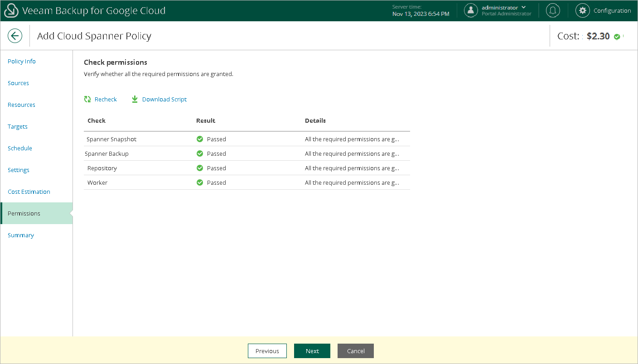The height and width of the screenshot is (364, 638).
Task: Click details text for Worker row
Action: pyautogui.click(x=352, y=182)
